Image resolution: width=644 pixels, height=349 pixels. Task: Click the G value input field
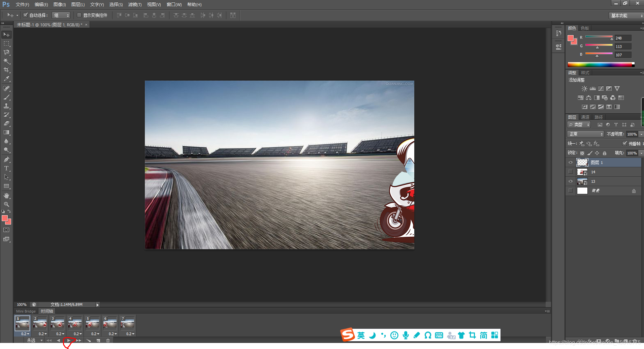tap(623, 47)
